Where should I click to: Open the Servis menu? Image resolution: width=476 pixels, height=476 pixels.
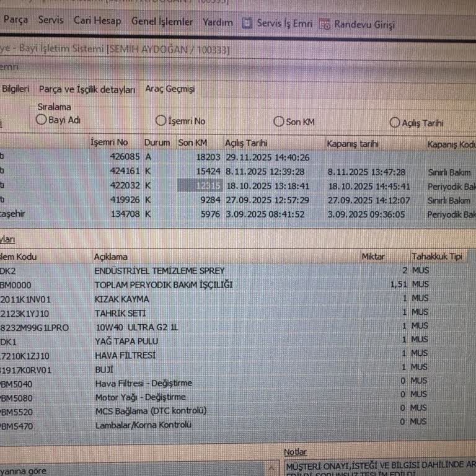tap(51, 20)
